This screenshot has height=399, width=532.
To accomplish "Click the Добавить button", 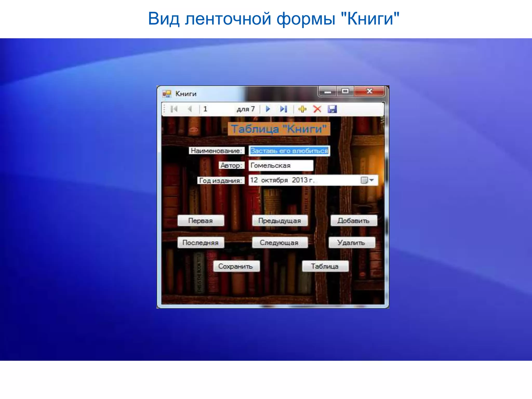I will pyautogui.click(x=354, y=221).
